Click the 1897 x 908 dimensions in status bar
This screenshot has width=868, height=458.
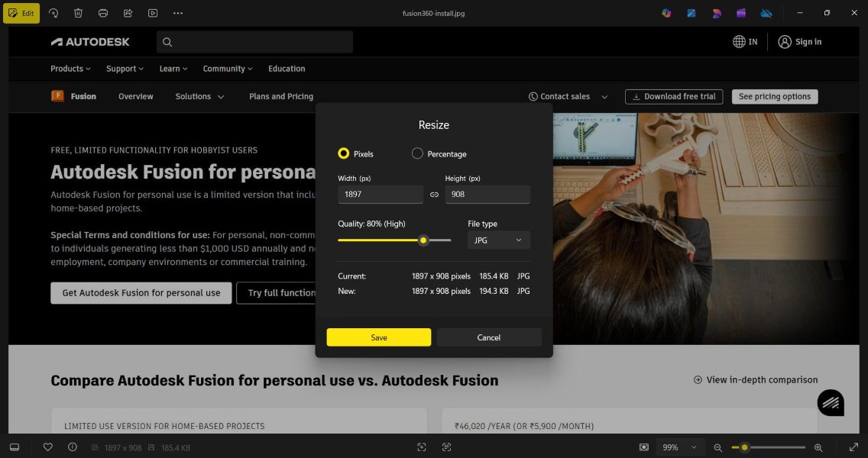pos(123,447)
